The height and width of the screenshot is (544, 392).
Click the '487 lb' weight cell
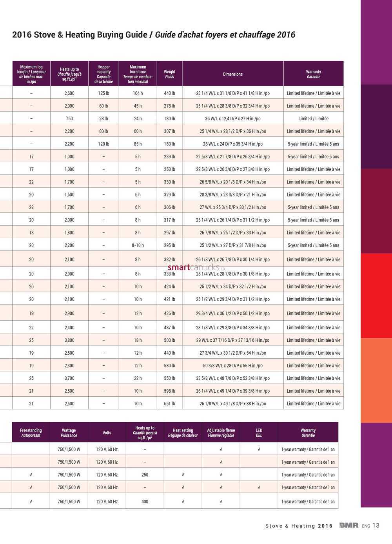tap(169, 328)
